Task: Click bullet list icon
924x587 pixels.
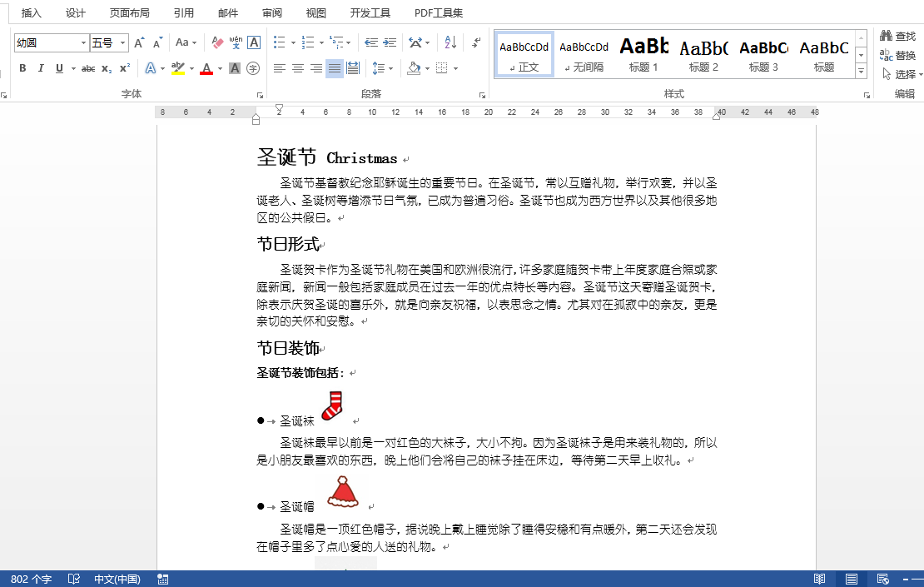Action: (280, 42)
